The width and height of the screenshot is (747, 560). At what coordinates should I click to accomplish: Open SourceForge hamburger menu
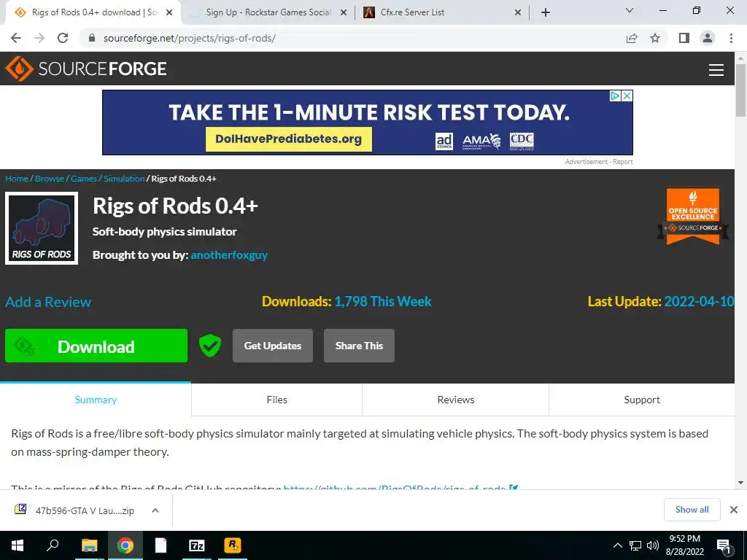[x=716, y=69]
